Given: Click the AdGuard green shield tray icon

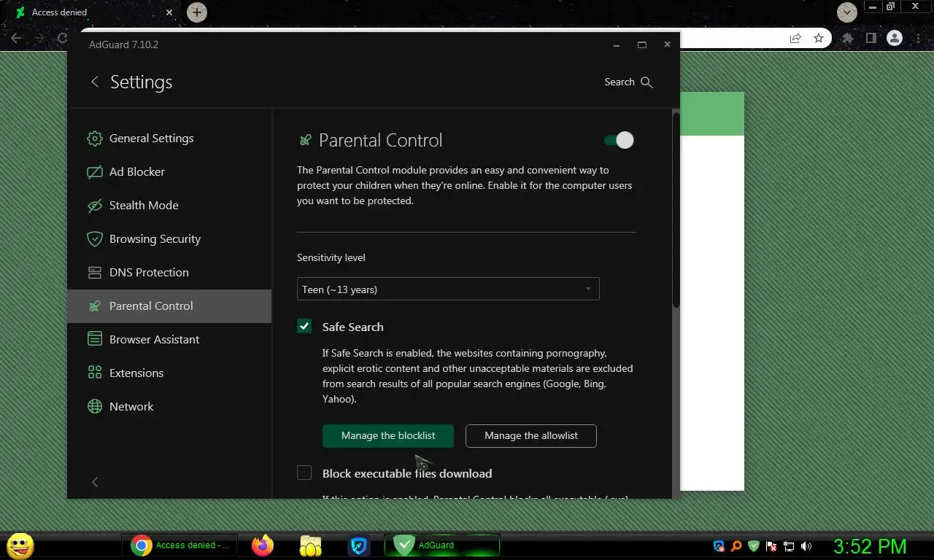Looking at the screenshot, I should (x=754, y=545).
